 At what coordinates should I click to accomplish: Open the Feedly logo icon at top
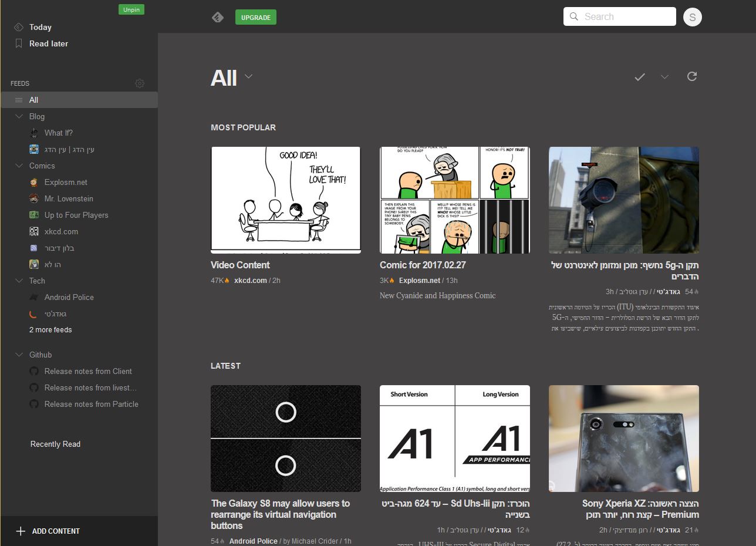[x=217, y=17]
